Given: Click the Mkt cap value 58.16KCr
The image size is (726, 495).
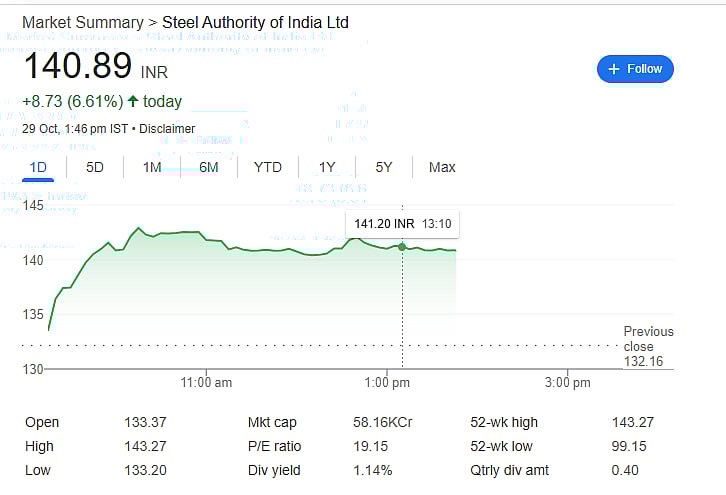Looking at the screenshot, I should [x=383, y=423].
